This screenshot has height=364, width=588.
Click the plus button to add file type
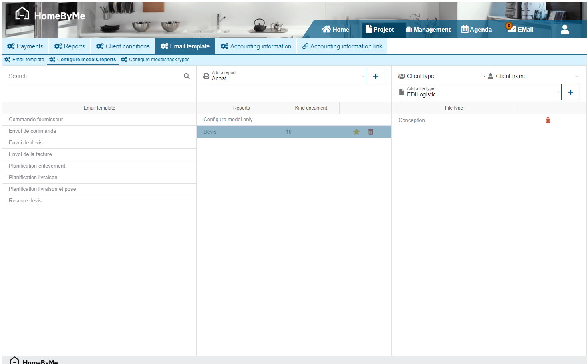(570, 92)
